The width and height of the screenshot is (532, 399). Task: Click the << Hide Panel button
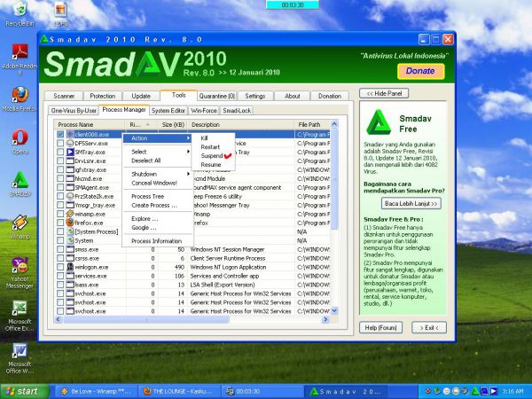click(384, 93)
